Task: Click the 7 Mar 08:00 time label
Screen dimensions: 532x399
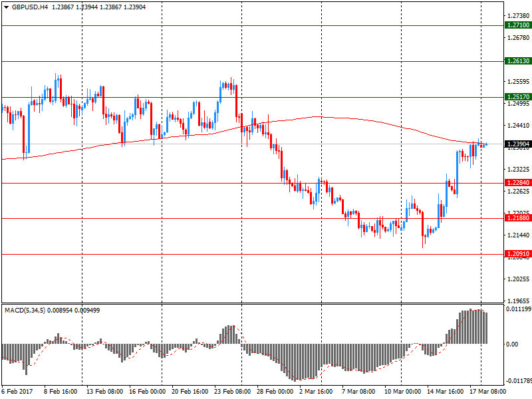Action: coord(358,392)
